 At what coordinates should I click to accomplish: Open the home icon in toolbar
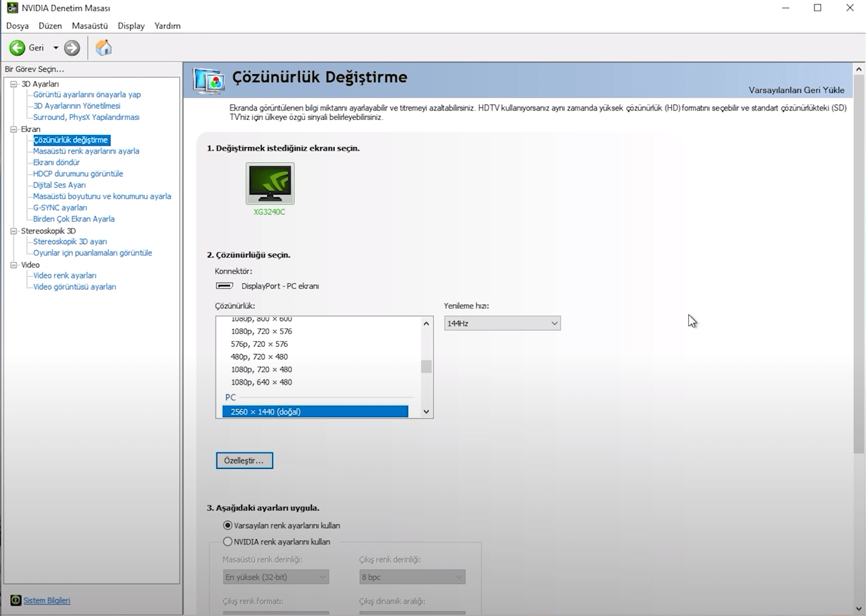[x=104, y=48]
